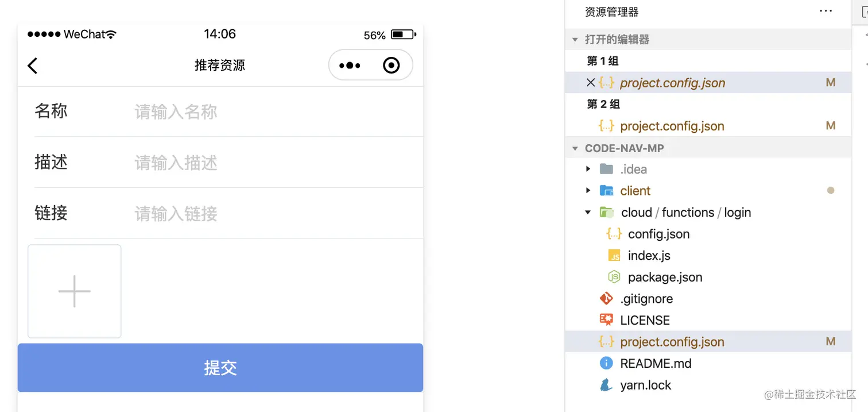Click the 第 1 组 group label
Screen dimensions: 868x412
tap(603, 61)
